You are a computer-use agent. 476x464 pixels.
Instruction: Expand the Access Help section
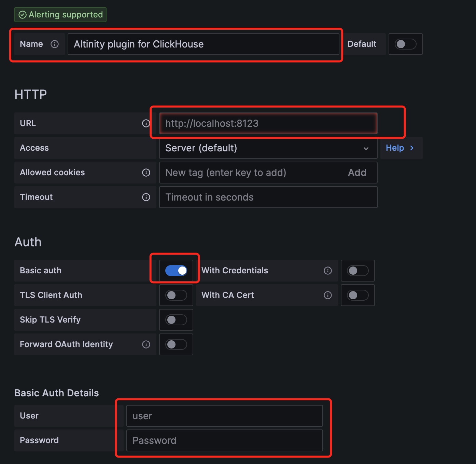(401, 148)
